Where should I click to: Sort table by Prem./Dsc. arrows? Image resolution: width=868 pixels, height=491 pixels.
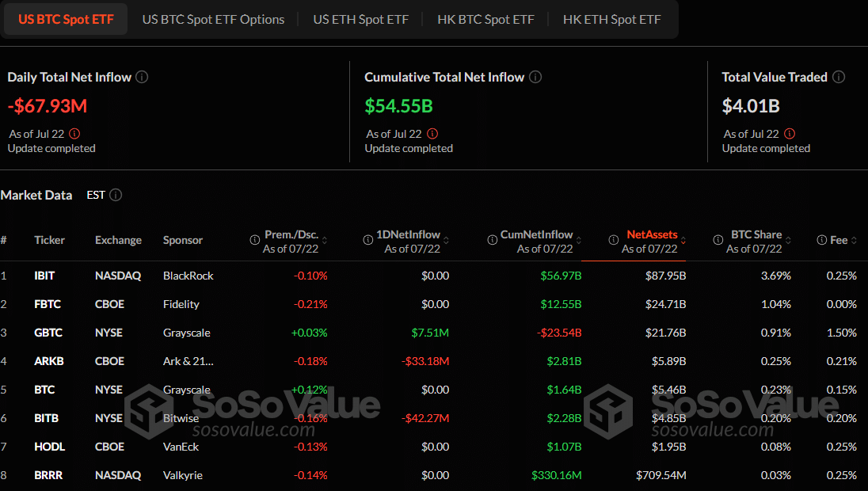325,240
